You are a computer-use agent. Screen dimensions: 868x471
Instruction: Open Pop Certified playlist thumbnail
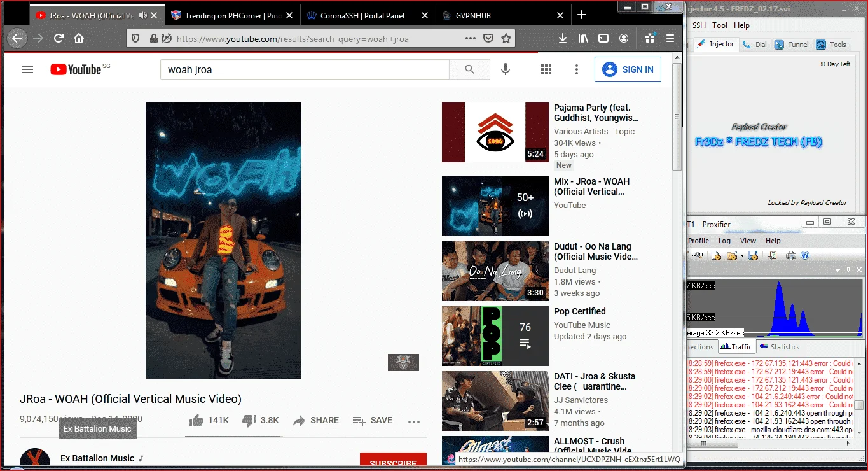[x=495, y=336]
